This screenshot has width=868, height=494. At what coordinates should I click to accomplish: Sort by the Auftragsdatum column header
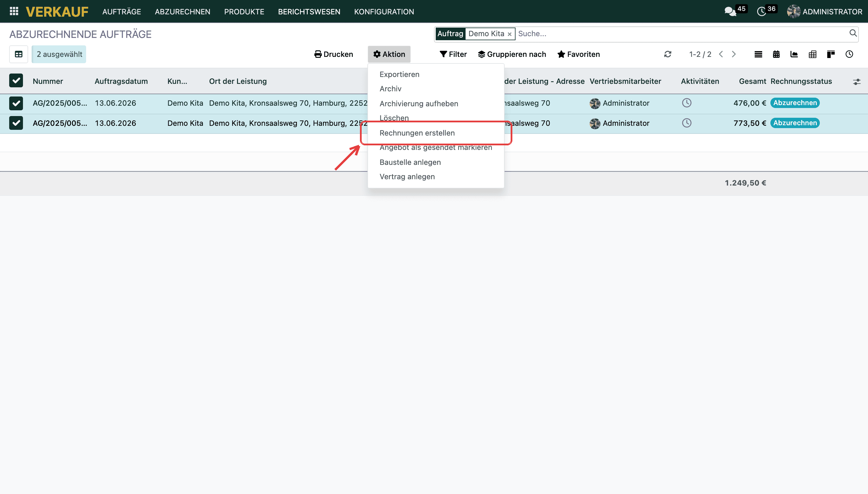click(x=121, y=81)
